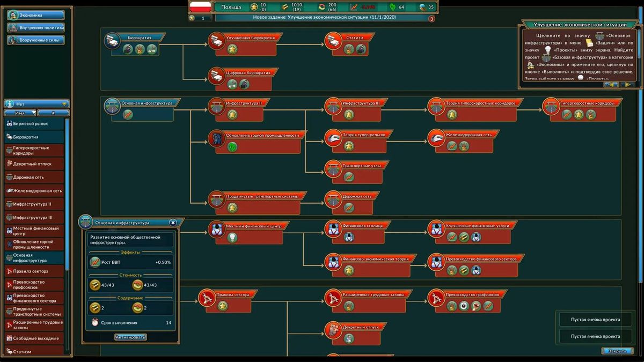Open the Превосходство профсоюзов node icon
The width and height of the screenshot is (644, 362).
click(436, 297)
